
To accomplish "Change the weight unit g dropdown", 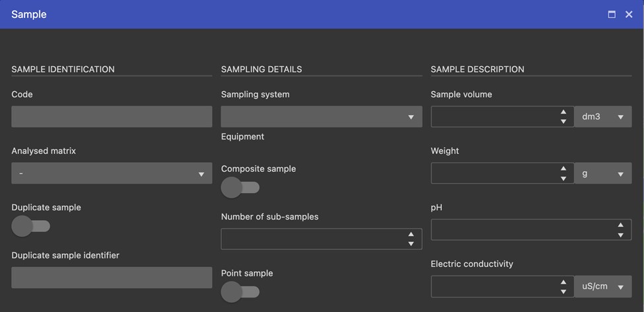I will point(603,173).
